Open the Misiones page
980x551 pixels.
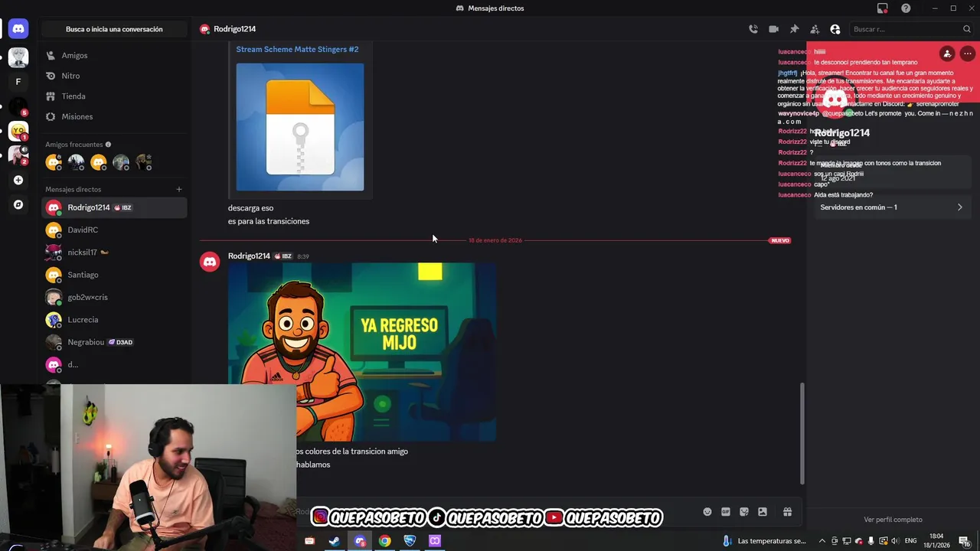point(114,117)
